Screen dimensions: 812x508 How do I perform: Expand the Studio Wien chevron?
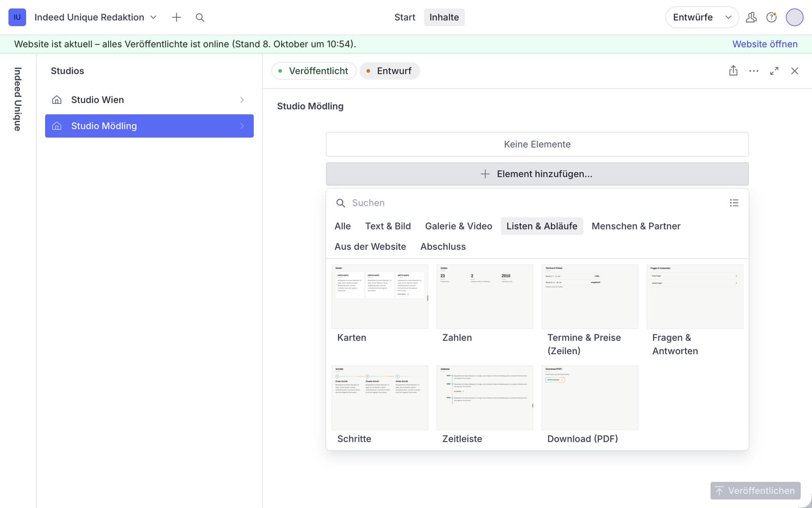242,100
